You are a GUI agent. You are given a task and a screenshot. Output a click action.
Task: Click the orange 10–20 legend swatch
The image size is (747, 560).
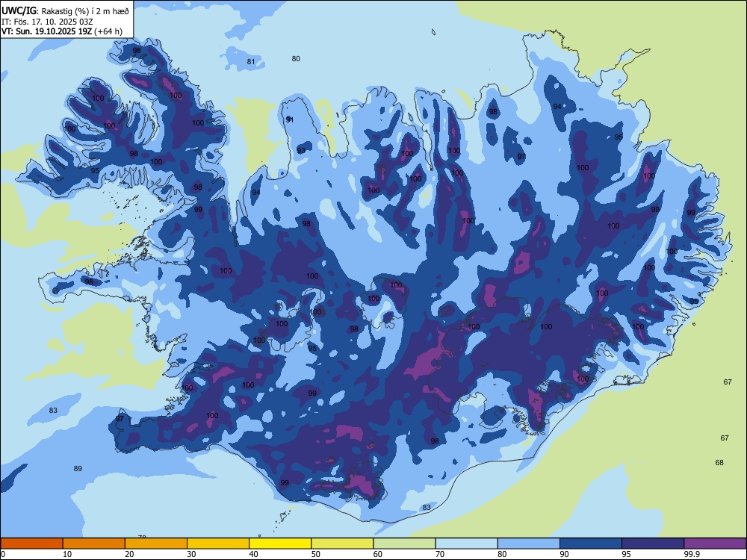(x=94, y=544)
